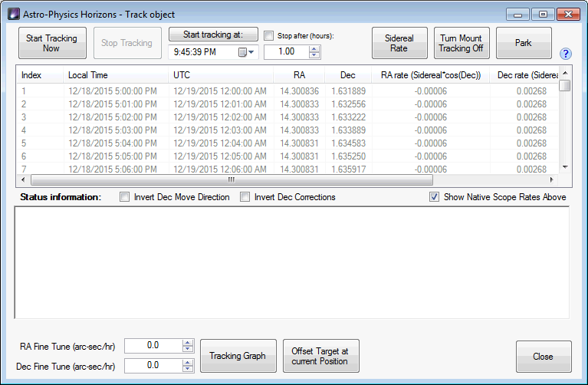
Task: Click the disabled Stop Tracking button
Action: click(x=127, y=43)
